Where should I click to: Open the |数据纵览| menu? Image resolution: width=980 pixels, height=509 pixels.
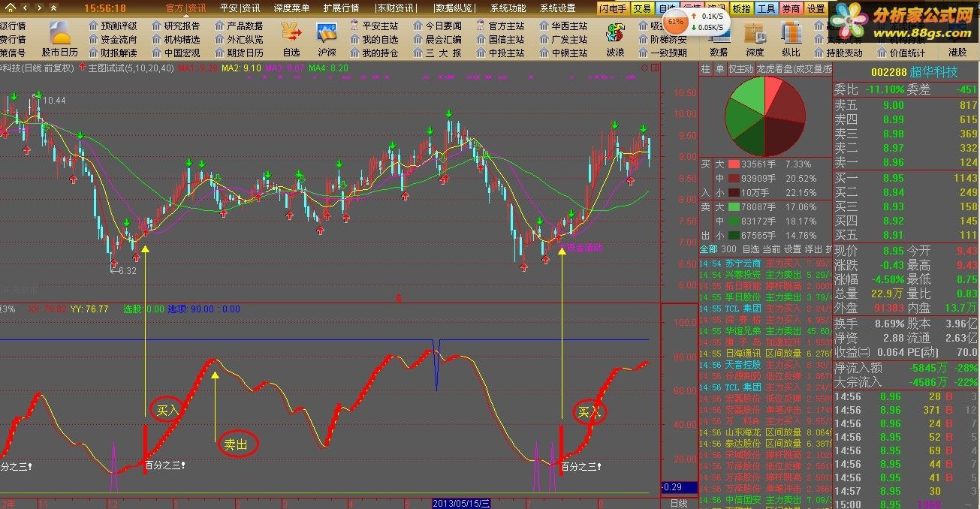click(x=454, y=8)
